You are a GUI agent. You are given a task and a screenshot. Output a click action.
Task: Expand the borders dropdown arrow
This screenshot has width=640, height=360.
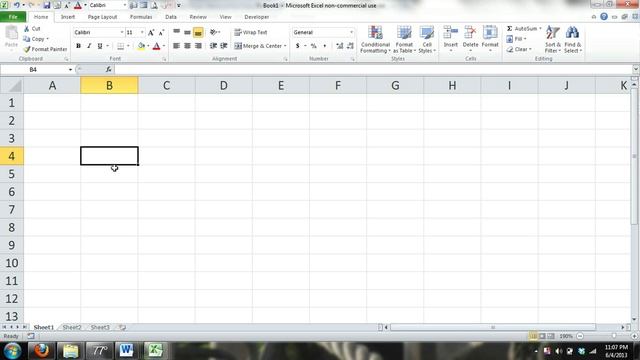click(x=128, y=46)
